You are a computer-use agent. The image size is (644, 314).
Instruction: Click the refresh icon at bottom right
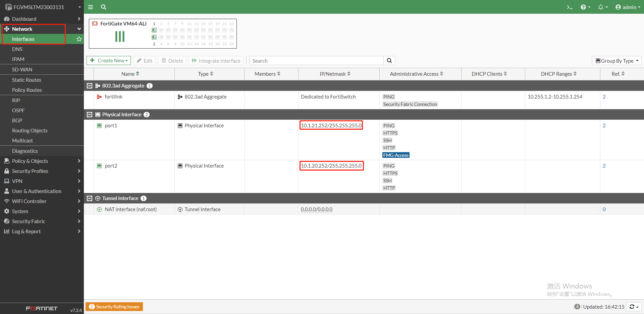[632, 307]
